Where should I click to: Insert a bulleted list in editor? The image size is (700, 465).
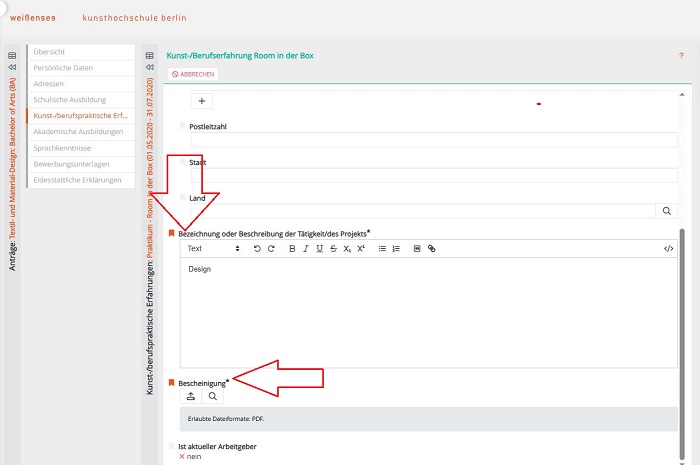pyautogui.click(x=382, y=248)
